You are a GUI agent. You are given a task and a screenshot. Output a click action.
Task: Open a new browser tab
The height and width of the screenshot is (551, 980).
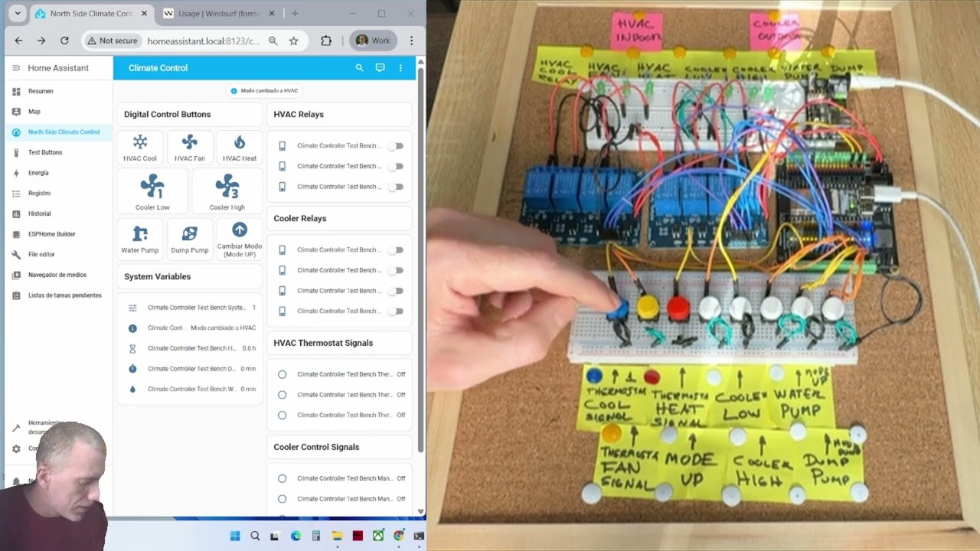[x=295, y=14]
